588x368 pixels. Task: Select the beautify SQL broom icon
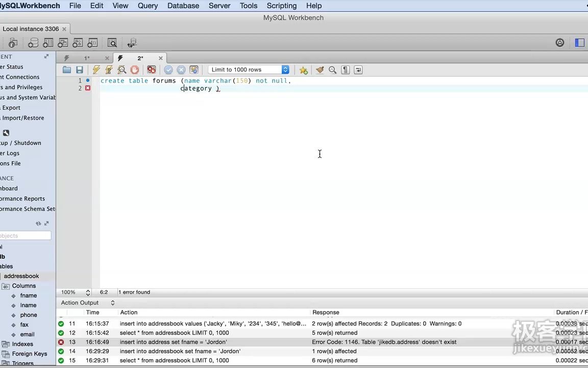click(320, 70)
